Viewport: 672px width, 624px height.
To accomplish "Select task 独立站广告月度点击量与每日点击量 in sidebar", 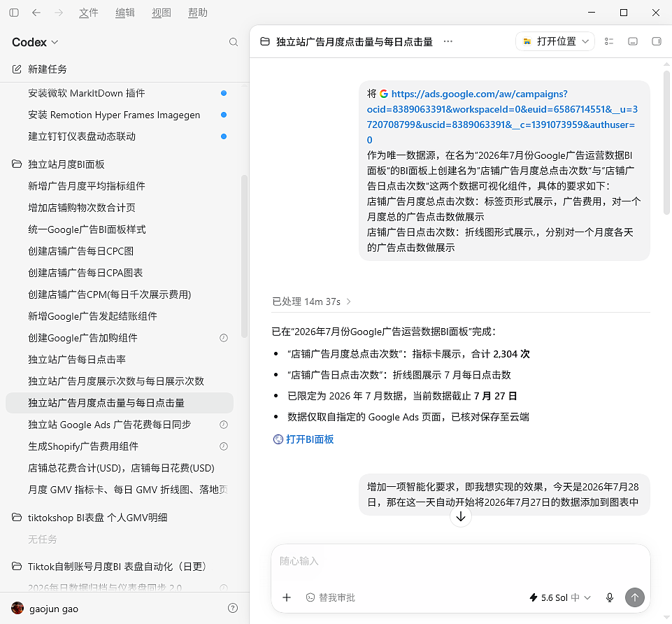I will click(120, 403).
